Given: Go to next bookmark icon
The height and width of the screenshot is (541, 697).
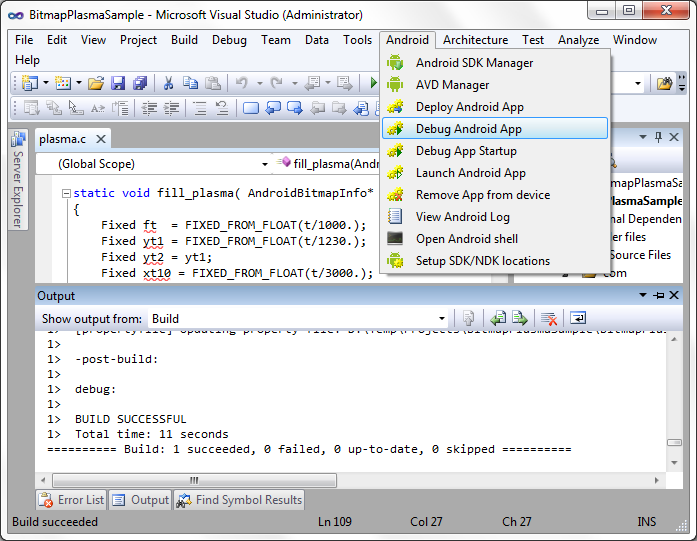Looking at the screenshot, I should 295,108.
